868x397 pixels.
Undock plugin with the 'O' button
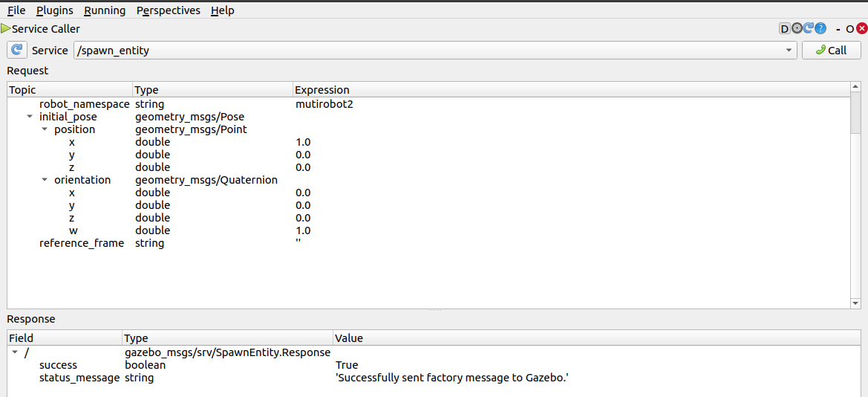tap(849, 29)
